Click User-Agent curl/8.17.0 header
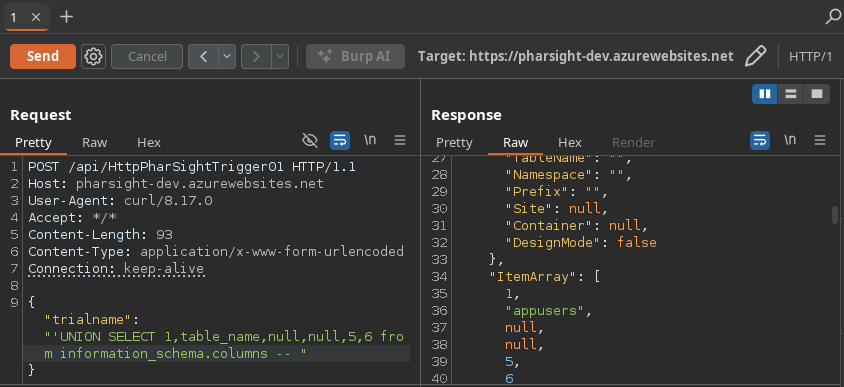844x387 pixels. 120,201
